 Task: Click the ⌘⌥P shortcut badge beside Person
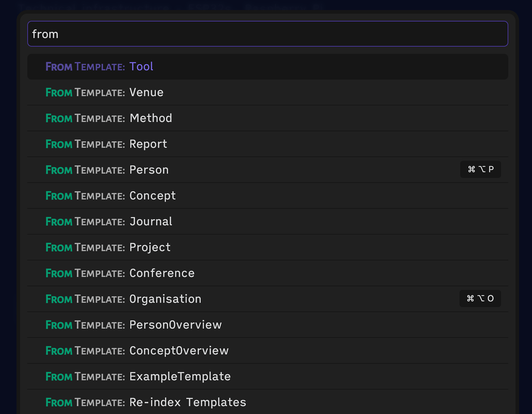(x=480, y=169)
